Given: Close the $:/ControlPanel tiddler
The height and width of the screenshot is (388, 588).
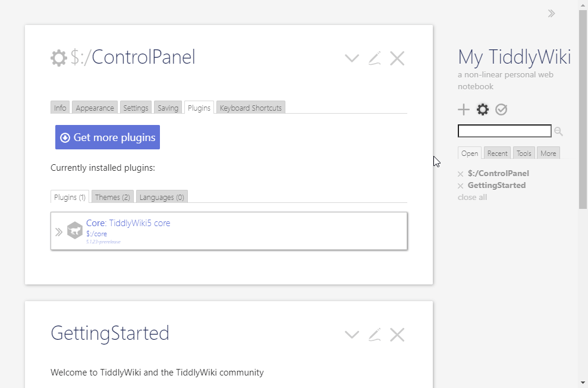Looking at the screenshot, I should tap(397, 58).
